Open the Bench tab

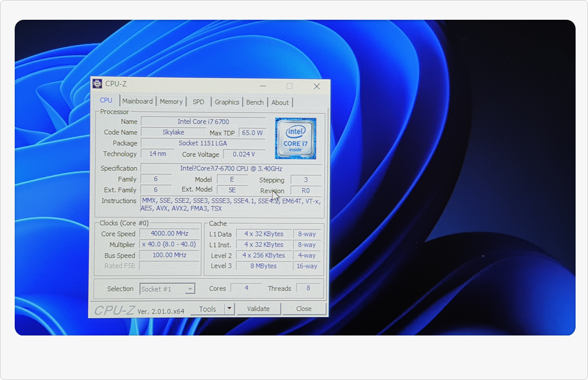pos(255,102)
